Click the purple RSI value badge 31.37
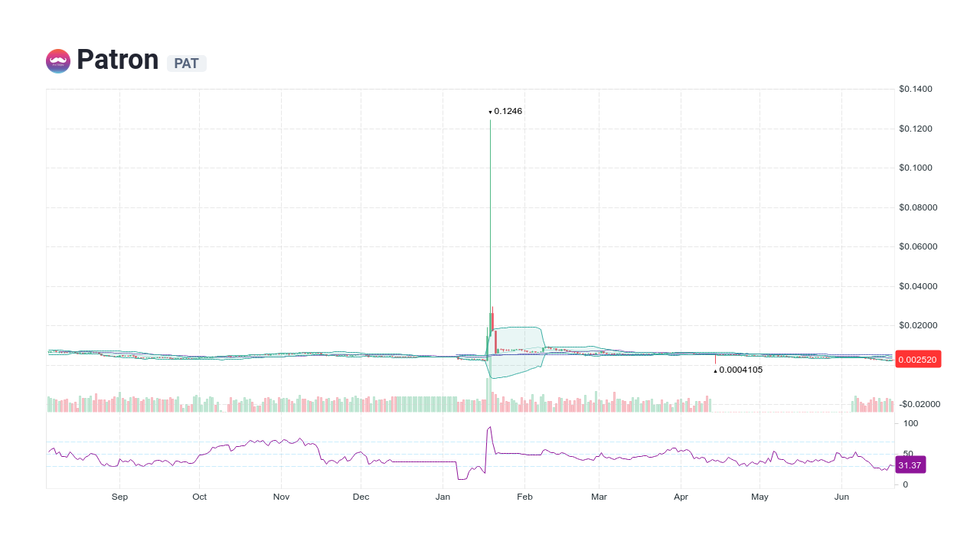 pos(910,465)
